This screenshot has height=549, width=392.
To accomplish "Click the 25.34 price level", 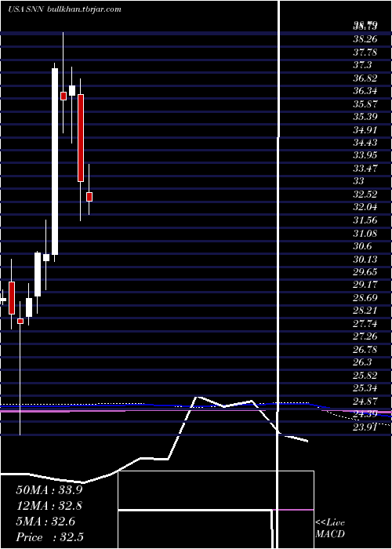I will tap(365, 388).
